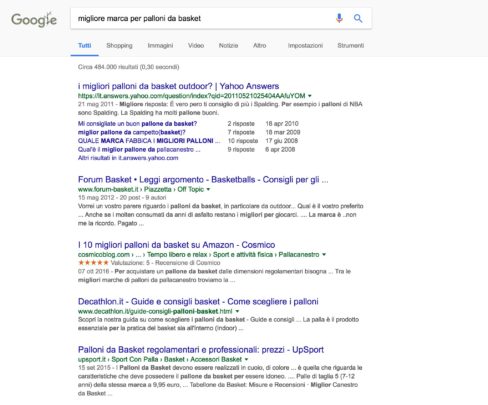Open 'Qual'è il miglior pallone da pallacanestro' sitelink

[139, 149]
